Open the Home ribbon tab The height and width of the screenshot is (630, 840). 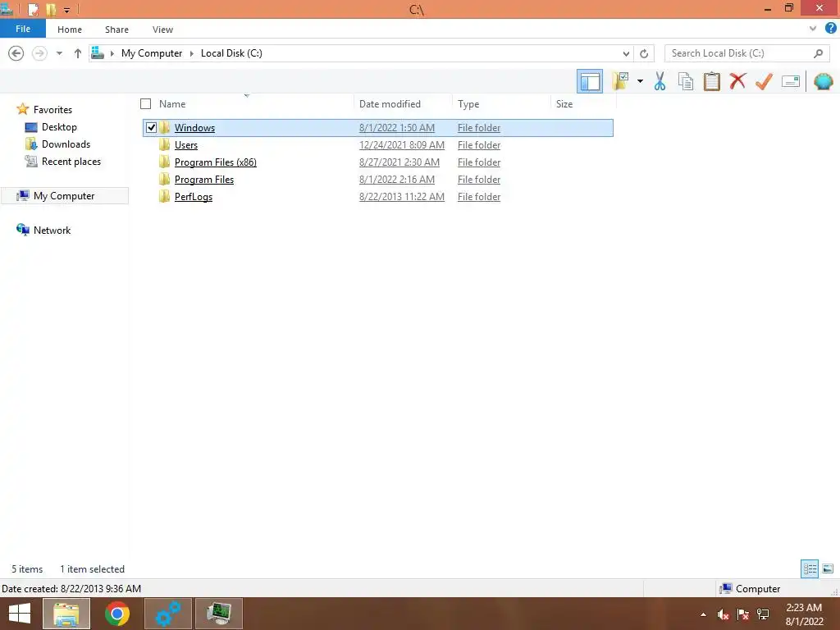pyautogui.click(x=70, y=30)
